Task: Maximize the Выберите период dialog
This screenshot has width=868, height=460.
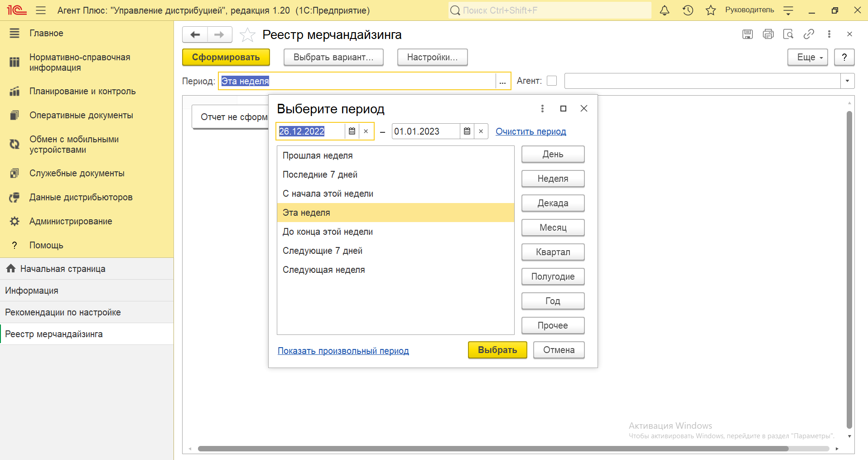Action: pyautogui.click(x=563, y=108)
